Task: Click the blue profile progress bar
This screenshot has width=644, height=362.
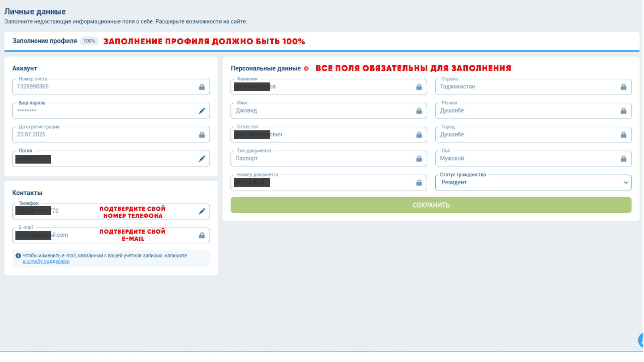Action: 321,51
